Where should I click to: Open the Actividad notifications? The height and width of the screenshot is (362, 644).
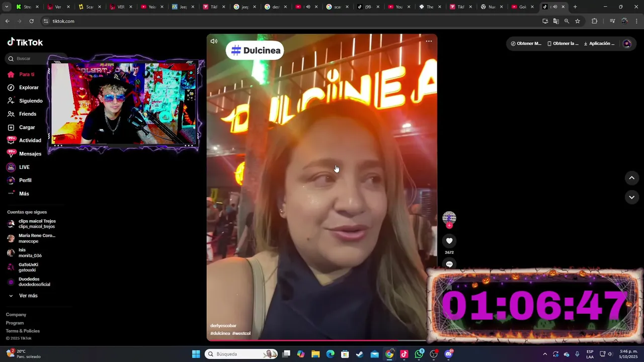click(30, 140)
